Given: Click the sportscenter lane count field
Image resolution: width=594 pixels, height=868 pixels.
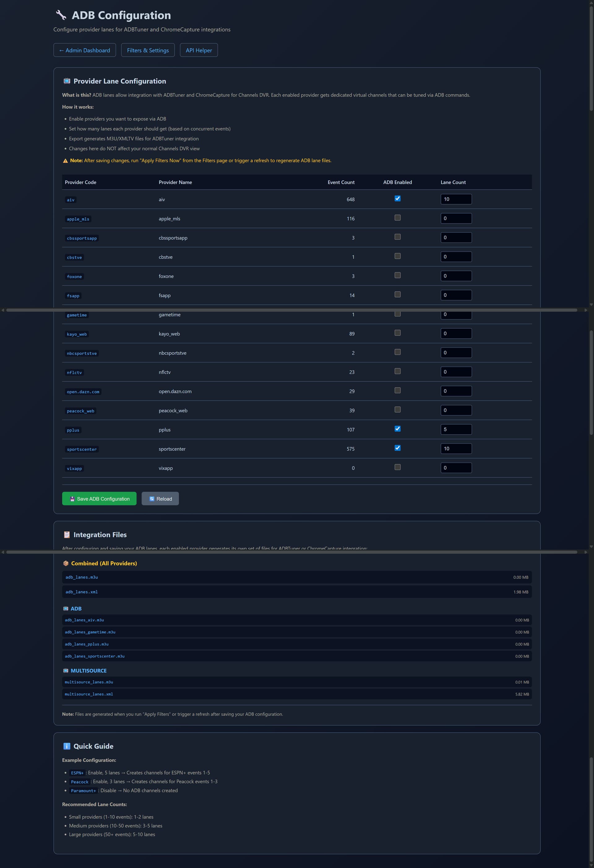Looking at the screenshot, I should click(x=456, y=449).
